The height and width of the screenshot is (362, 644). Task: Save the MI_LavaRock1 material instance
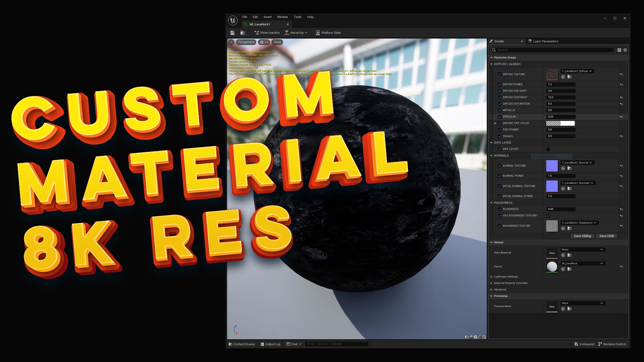coord(232,33)
